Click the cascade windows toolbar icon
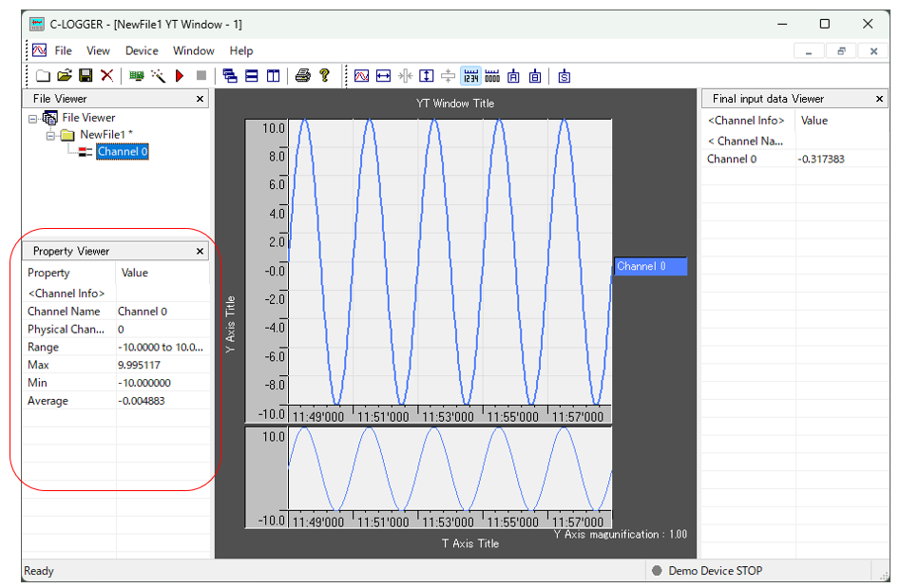 (x=230, y=76)
